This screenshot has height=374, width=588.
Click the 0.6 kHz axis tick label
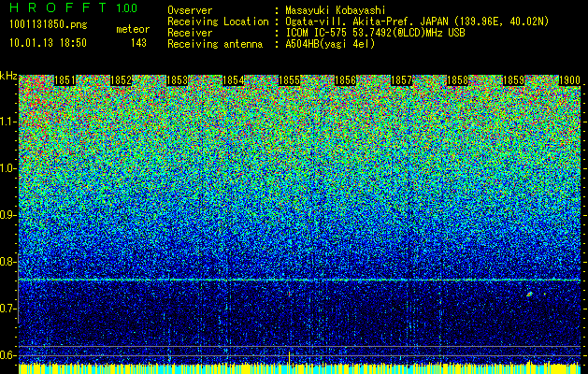point(7,355)
